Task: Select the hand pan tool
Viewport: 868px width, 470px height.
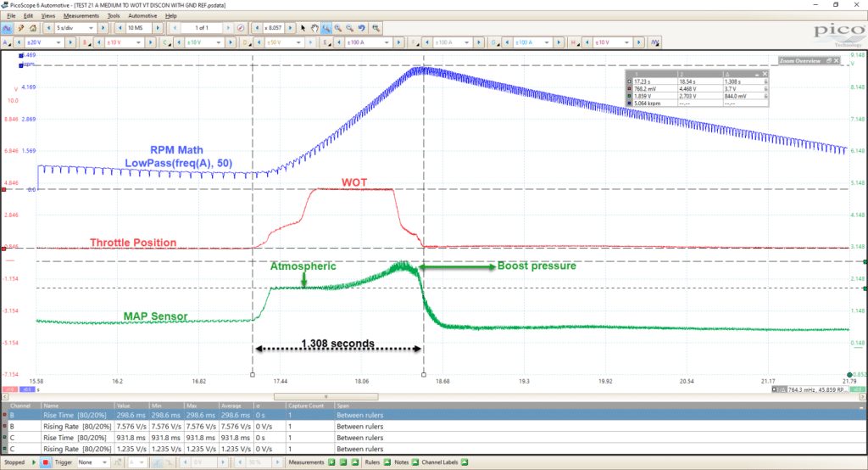Action: click(x=314, y=28)
